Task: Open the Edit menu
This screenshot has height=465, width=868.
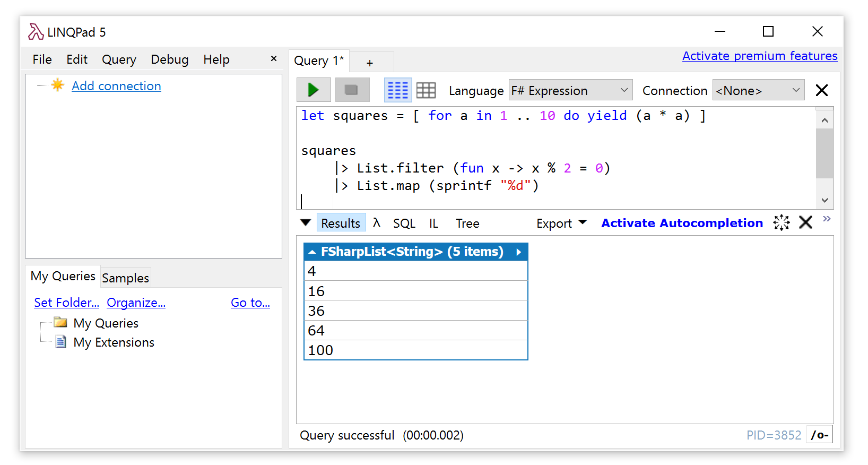Action: (x=77, y=59)
